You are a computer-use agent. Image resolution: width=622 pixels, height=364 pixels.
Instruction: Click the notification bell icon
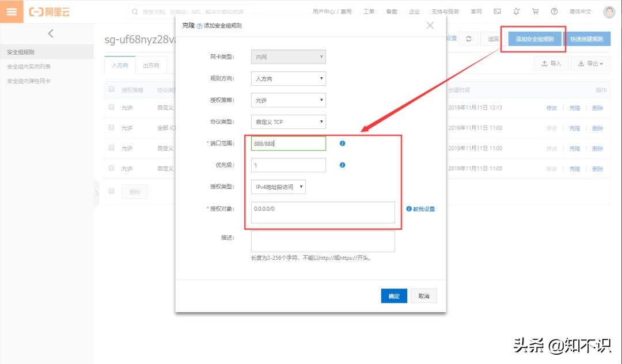click(x=517, y=12)
